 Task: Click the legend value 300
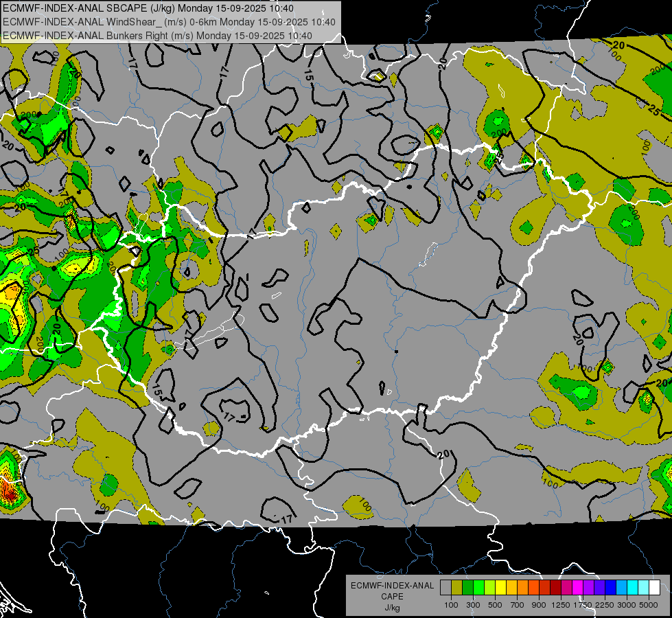(x=473, y=605)
